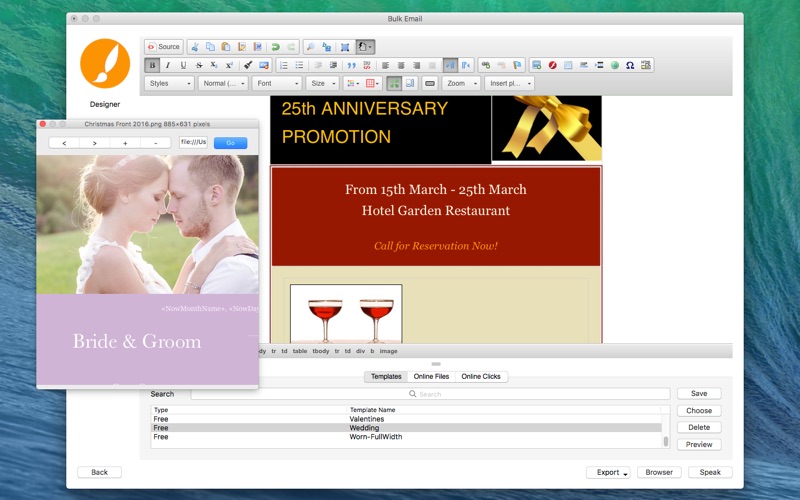The image size is (800, 500).
Task: Open the Background Color picker
Action: click(372, 84)
